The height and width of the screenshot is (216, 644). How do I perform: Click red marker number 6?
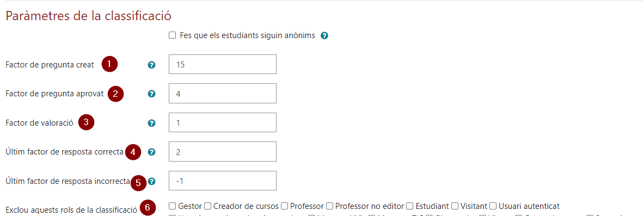click(x=148, y=208)
